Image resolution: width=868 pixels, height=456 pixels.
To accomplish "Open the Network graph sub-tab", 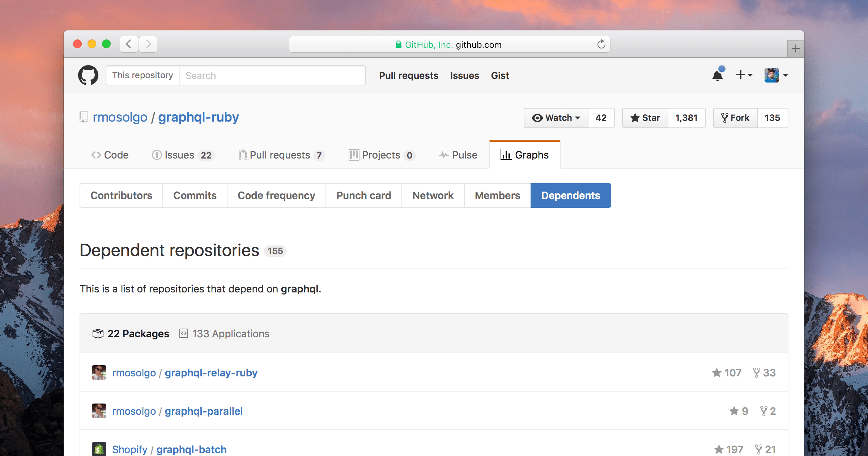I will point(433,195).
